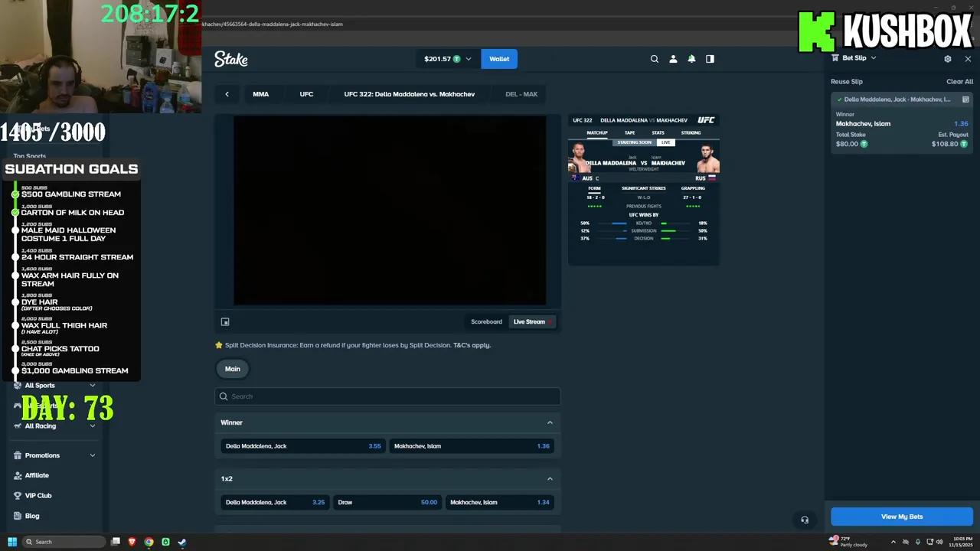Select the Main markets tab
The image size is (980, 551).
coord(233,369)
